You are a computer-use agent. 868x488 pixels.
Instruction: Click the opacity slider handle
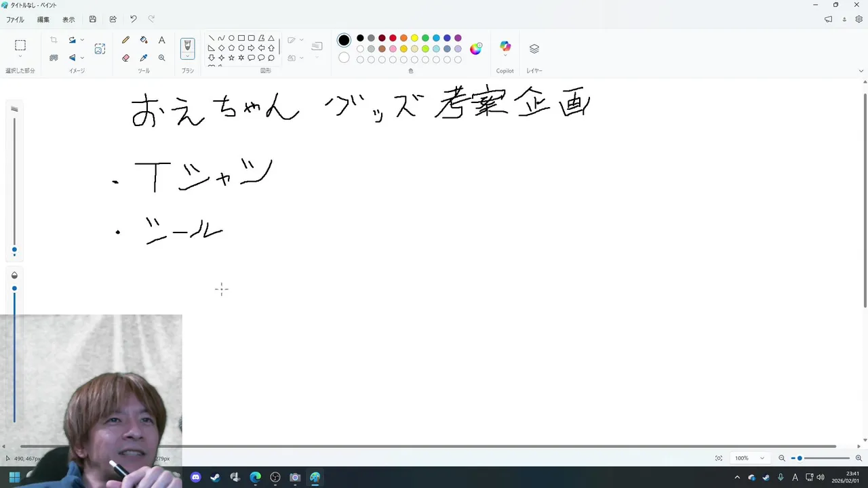[x=14, y=289]
